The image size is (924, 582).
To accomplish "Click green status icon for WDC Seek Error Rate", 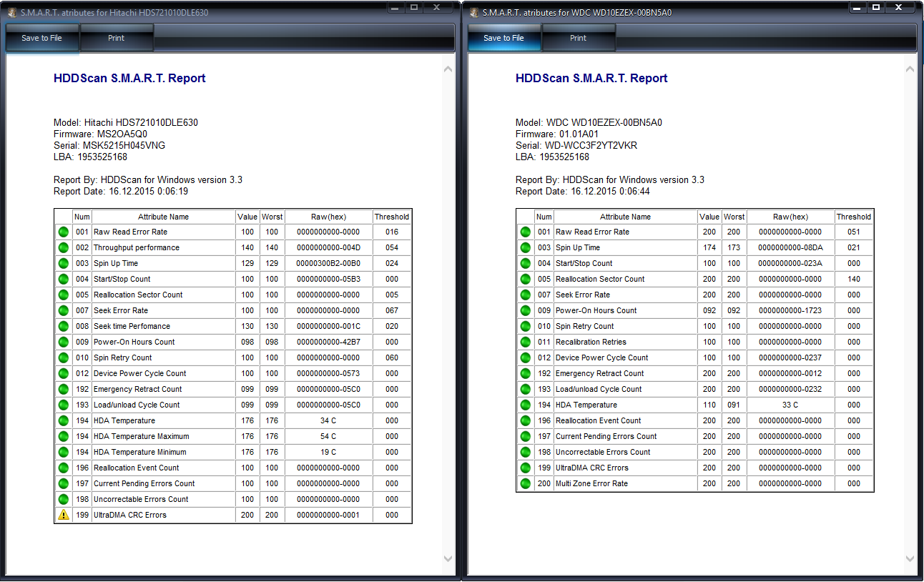I will click(x=526, y=295).
